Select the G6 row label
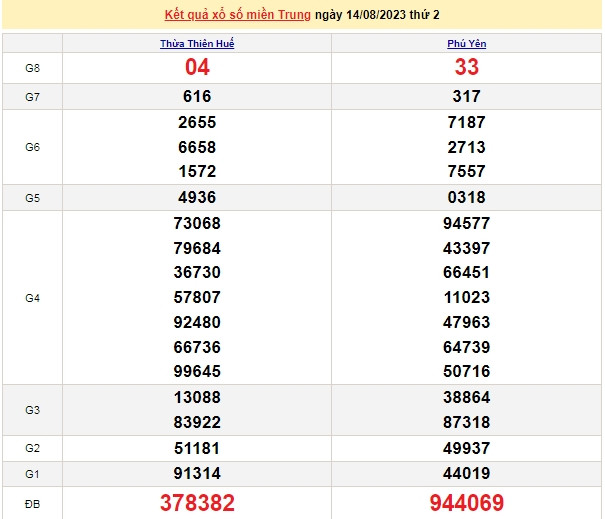Screen dimensions: 605x519 [x=32, y=147]
